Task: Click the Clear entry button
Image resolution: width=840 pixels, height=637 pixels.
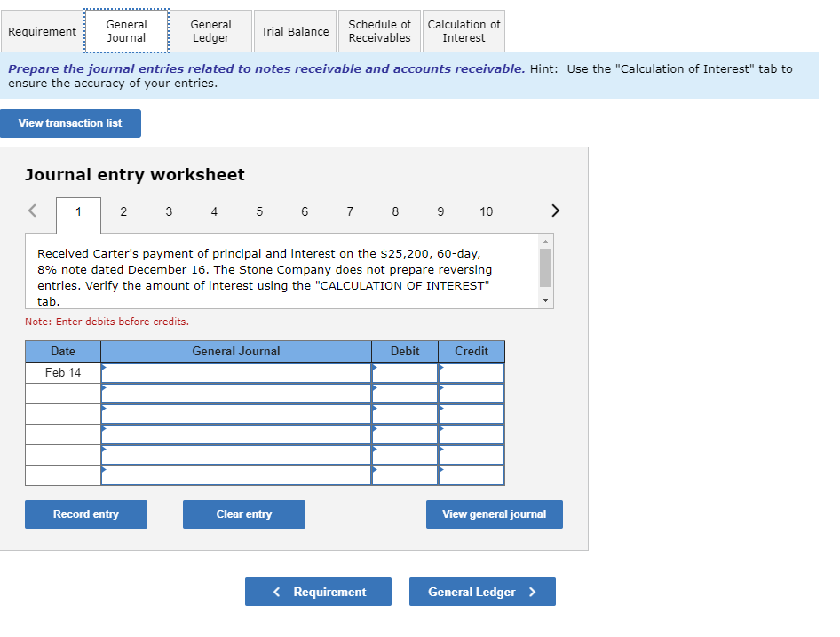Action: point(244,514)
